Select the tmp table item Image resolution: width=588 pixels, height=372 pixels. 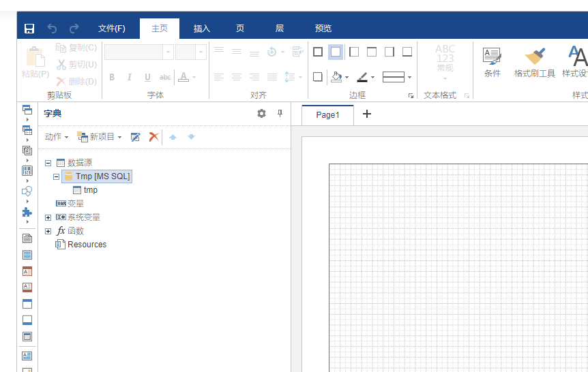[x=85, y=190]
